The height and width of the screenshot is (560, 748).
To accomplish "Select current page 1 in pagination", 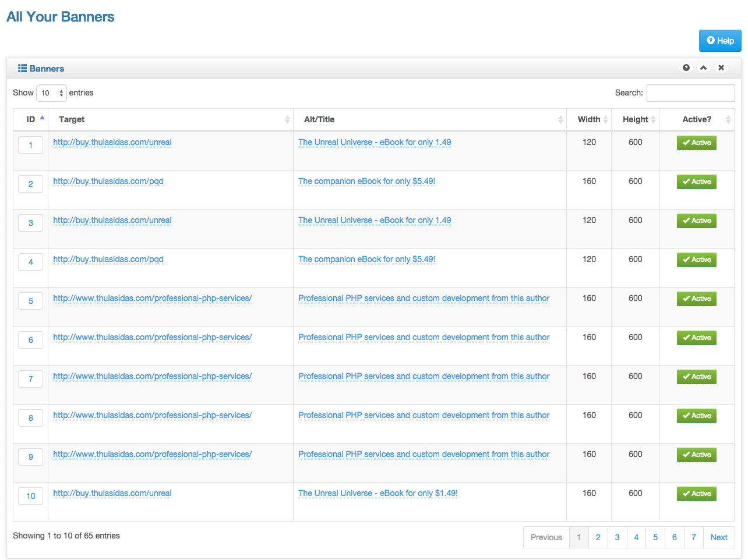I will point(578,537).
